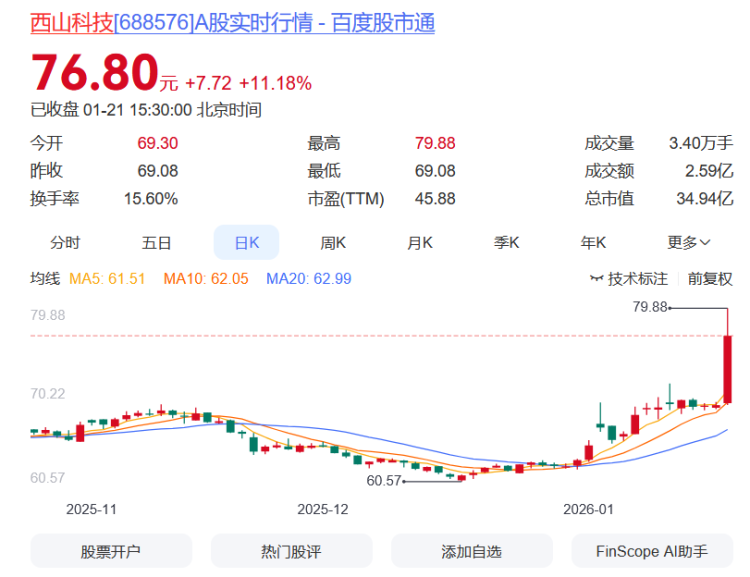
Task: Switch to the 五日 chart tab
Action: click(156, 243)
